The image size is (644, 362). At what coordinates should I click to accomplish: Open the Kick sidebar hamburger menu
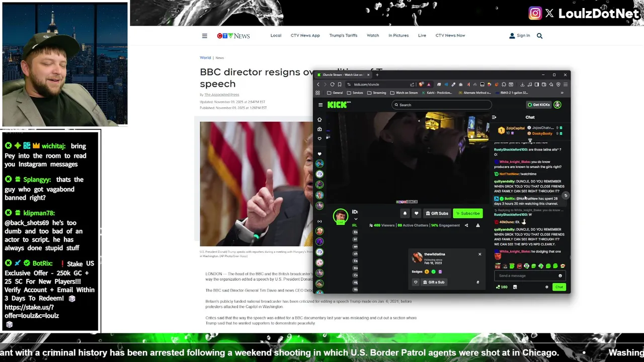point(320,105)
